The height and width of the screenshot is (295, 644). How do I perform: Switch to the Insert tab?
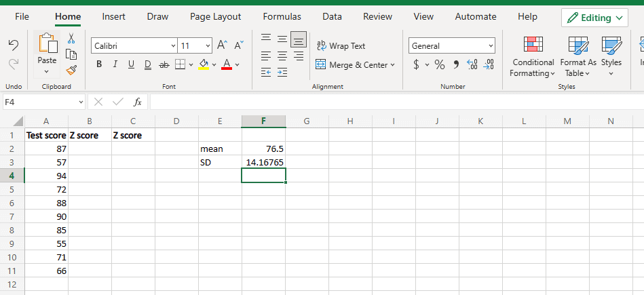[x=114, y=17]
